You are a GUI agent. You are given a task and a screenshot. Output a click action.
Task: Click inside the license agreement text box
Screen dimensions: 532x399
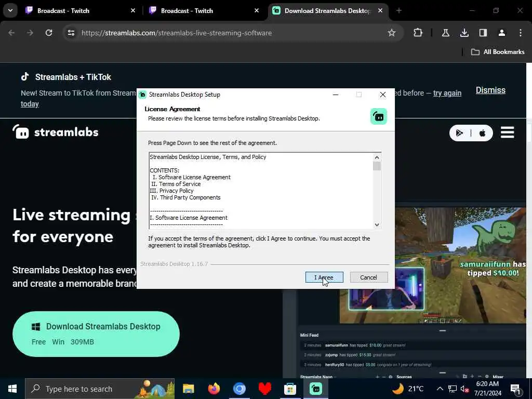coord(261,190)
